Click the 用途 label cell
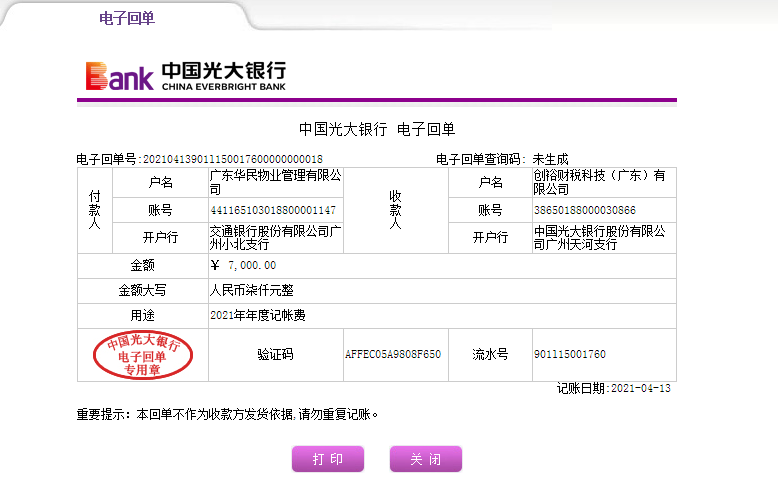778x503 pixels. click(x=142, y=316)
